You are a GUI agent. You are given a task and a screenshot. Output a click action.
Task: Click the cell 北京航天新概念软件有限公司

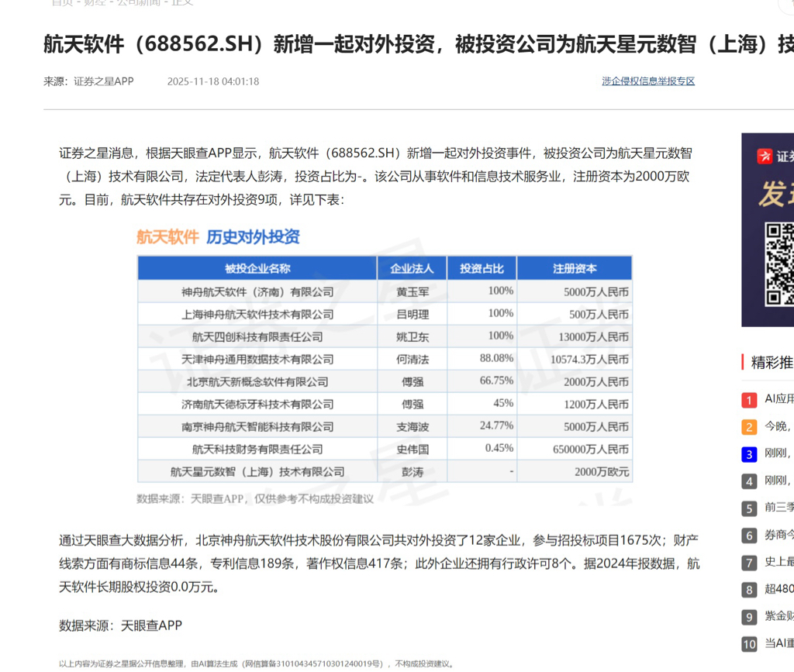point(257,382)
